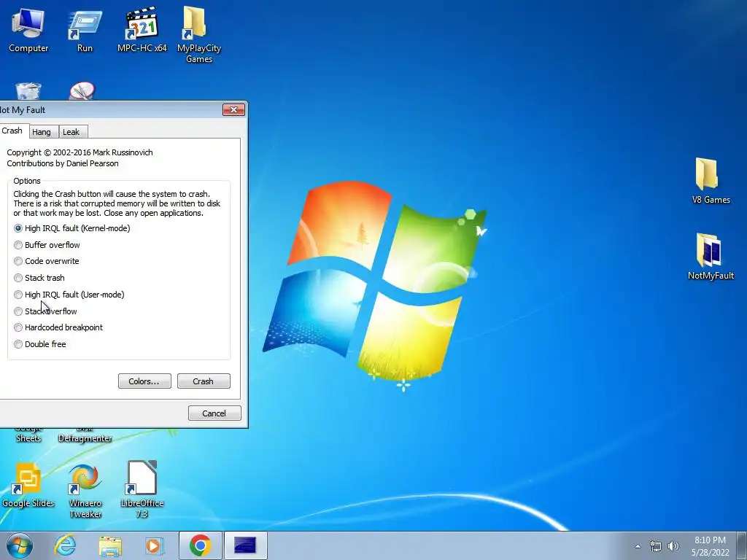
Task: Select the Stack trash option
Action: tap(39, 278)
